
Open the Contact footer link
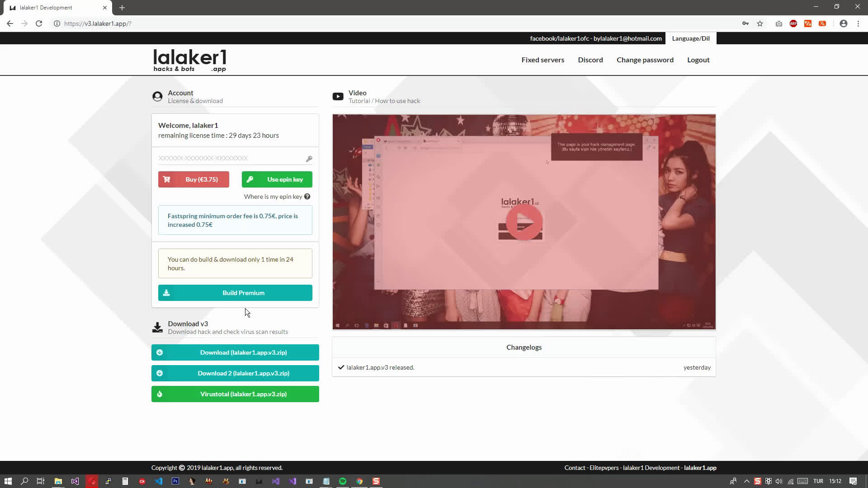pos(575,468)
